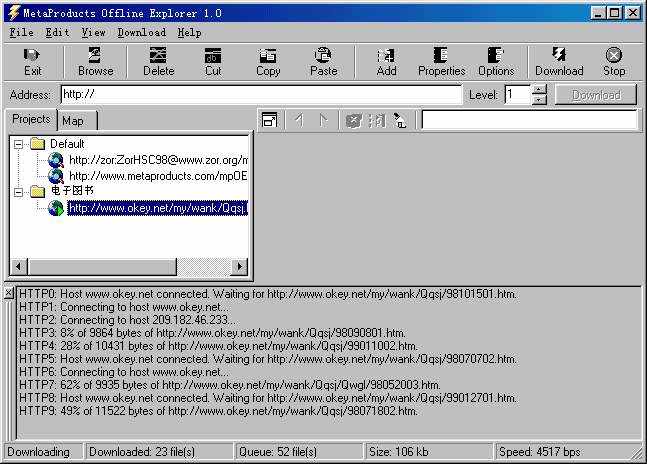The width and height of the screenshot is (647, 464).
Task: Open the View menu
Action: point(93,32)
